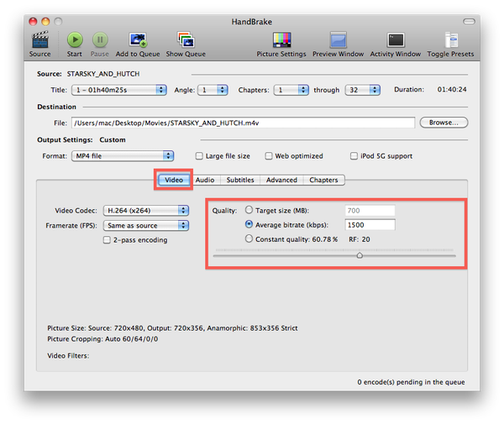Click the Browse... button
Viewport: 504px width, 424px height.
(x=444, y=123)
